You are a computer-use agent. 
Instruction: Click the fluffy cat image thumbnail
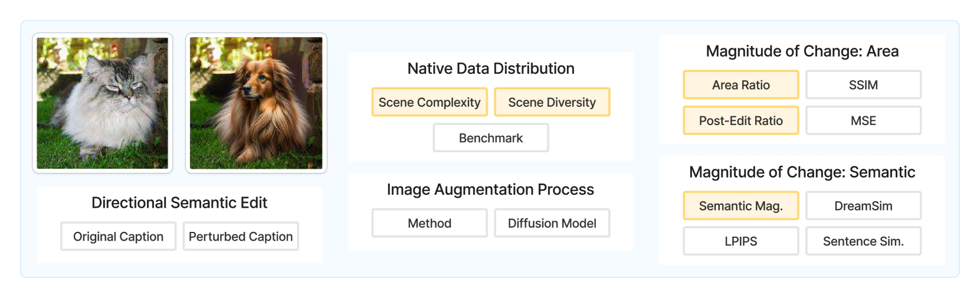(103, 103)
